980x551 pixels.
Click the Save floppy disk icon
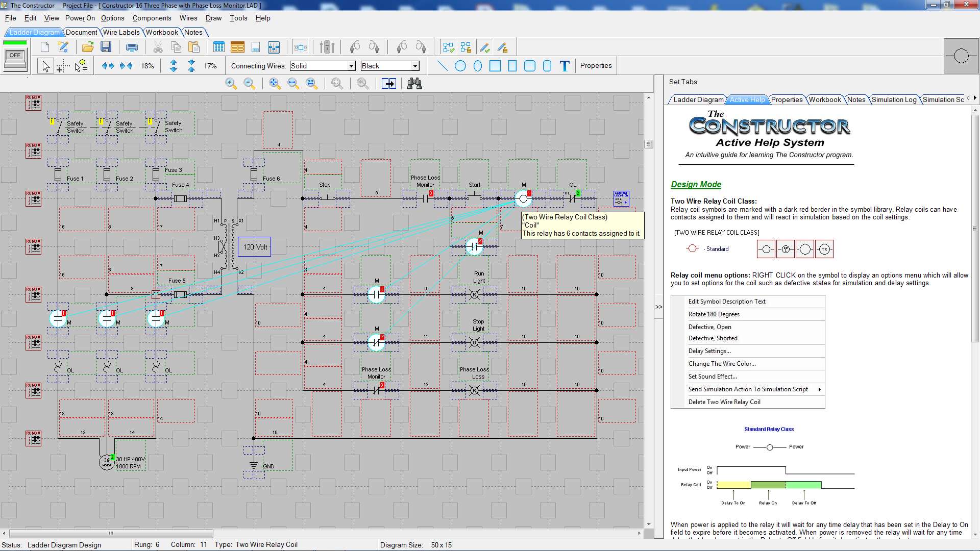(106, 47)
